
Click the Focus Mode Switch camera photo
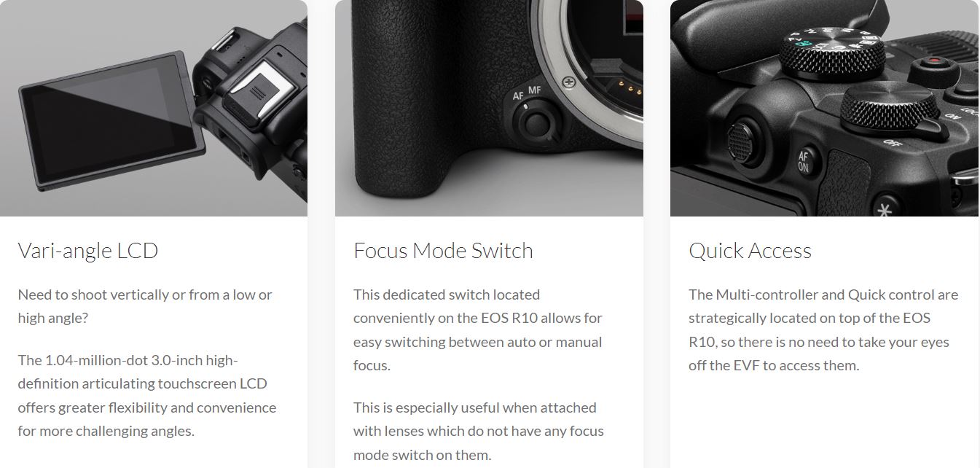489,108
